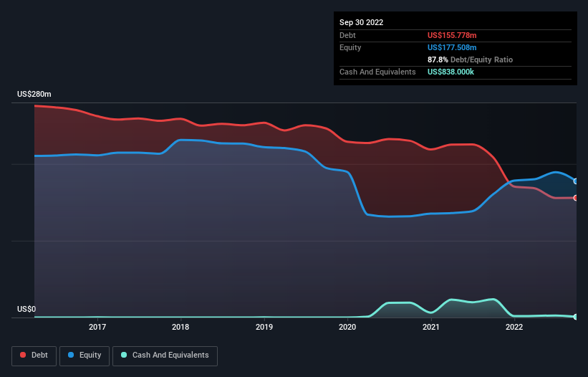Click the Equity row label in tooltip

point(350,47)
